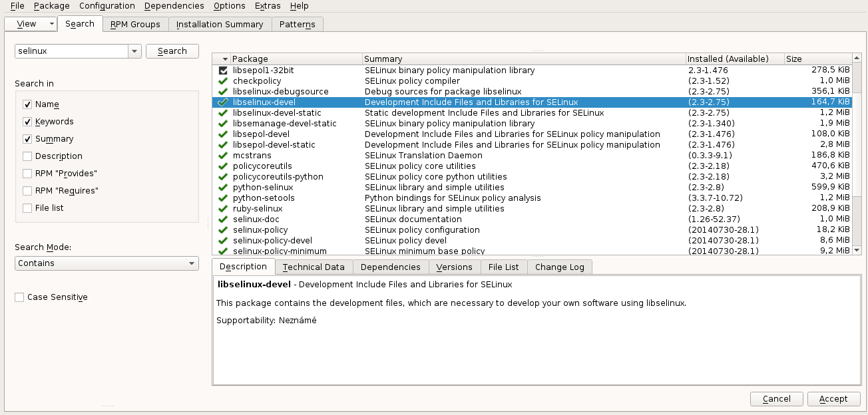The height and width of the screenshot is (415, 868).
Task: Uncheck the Name search option
Action: coord(27,104)
